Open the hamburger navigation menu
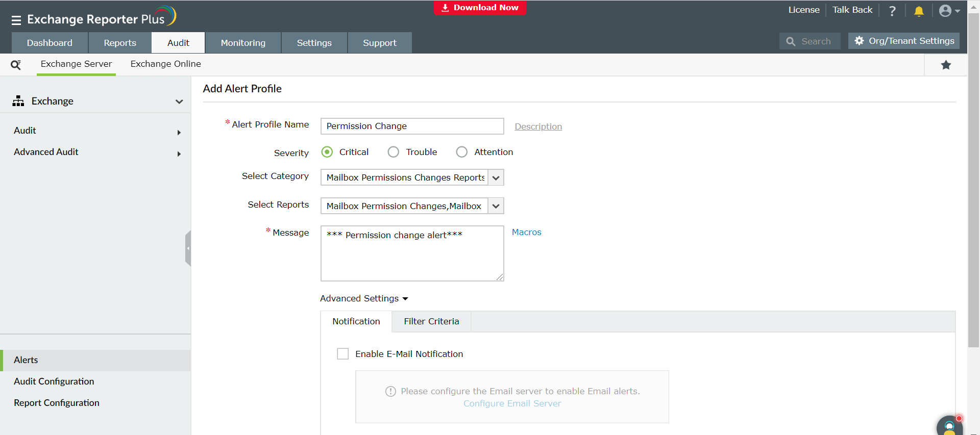Image resolution: width=980 pixels, height=435 pixels. click(x=16, y=20)
